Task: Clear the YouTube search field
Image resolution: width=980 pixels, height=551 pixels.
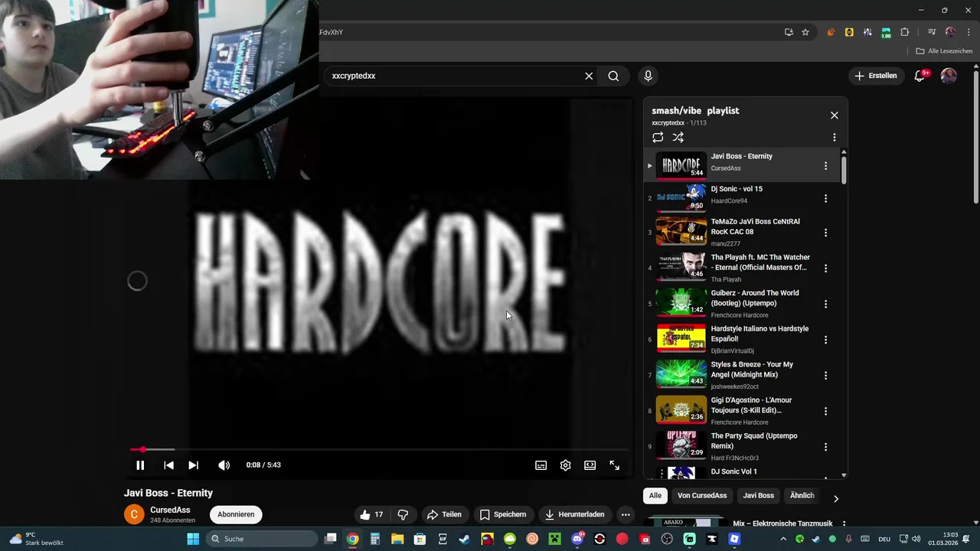Action: (589, 76)
